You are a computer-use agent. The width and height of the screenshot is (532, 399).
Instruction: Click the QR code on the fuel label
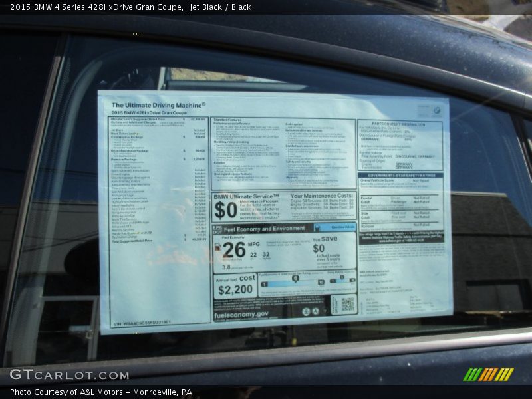point(347,304)
